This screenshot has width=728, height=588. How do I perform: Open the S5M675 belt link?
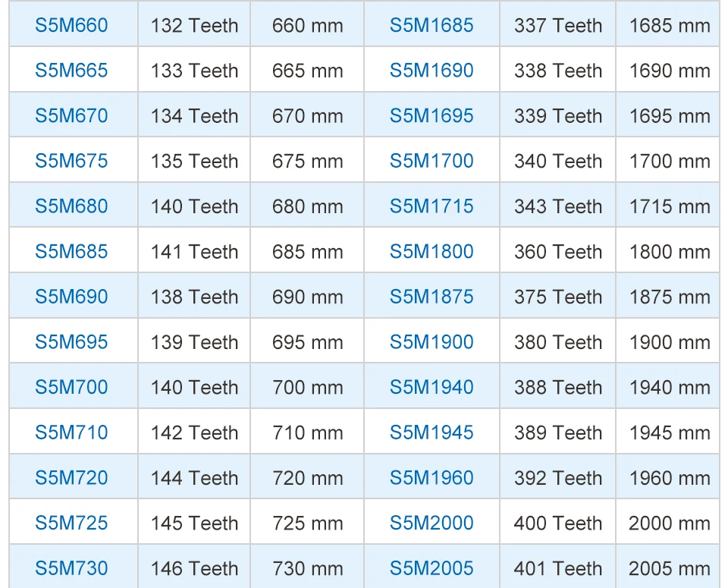pyautogui.click(x=71, y=161)
